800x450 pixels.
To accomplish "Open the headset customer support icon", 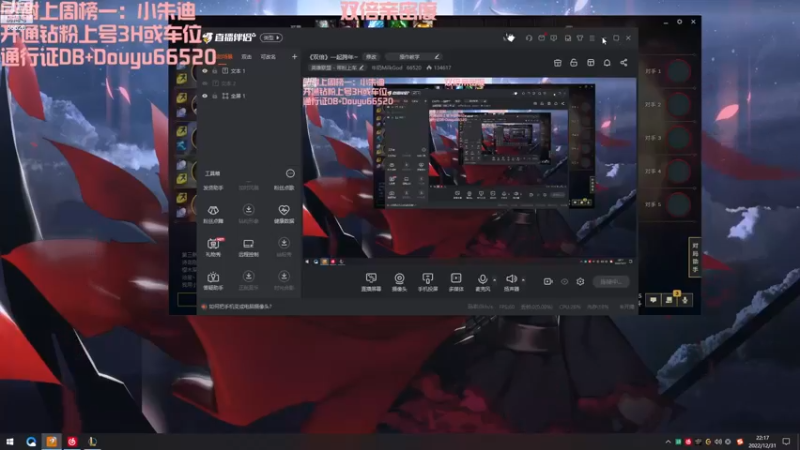I will (x=529, y=38).
